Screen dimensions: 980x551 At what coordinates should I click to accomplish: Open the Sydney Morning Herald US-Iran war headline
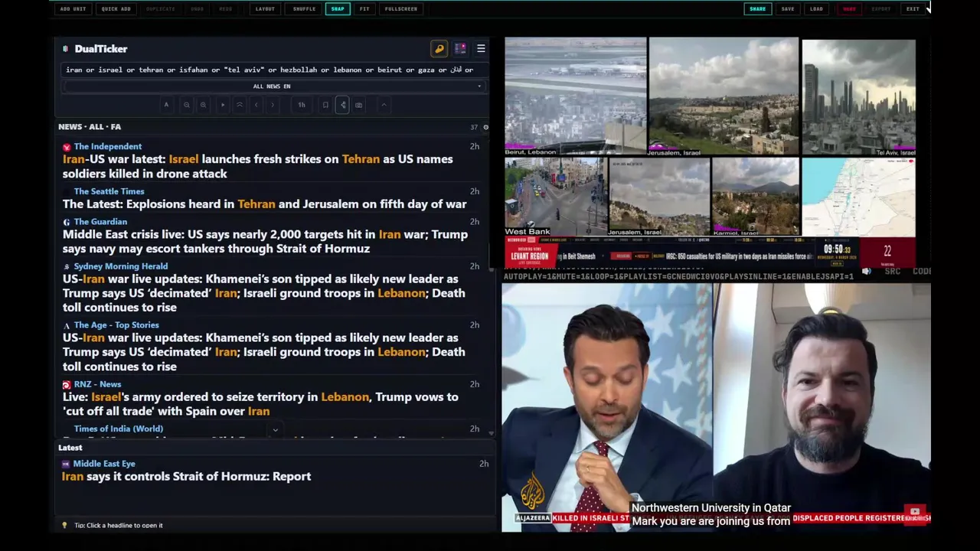(x=263, y=293)
